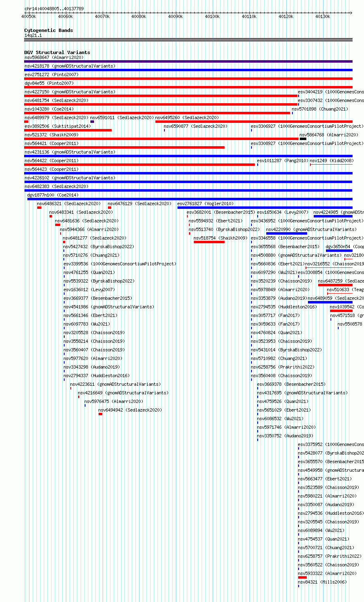Image resolution: width=364 pixels, height=602 pixels.
Task: Open nsv6495260 (Sedlazeck2020) variant label
Action: click(187, 118)
